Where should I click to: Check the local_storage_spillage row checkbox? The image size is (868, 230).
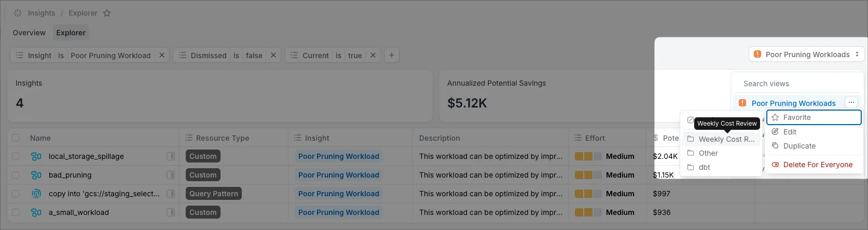(x=16, y=156)
